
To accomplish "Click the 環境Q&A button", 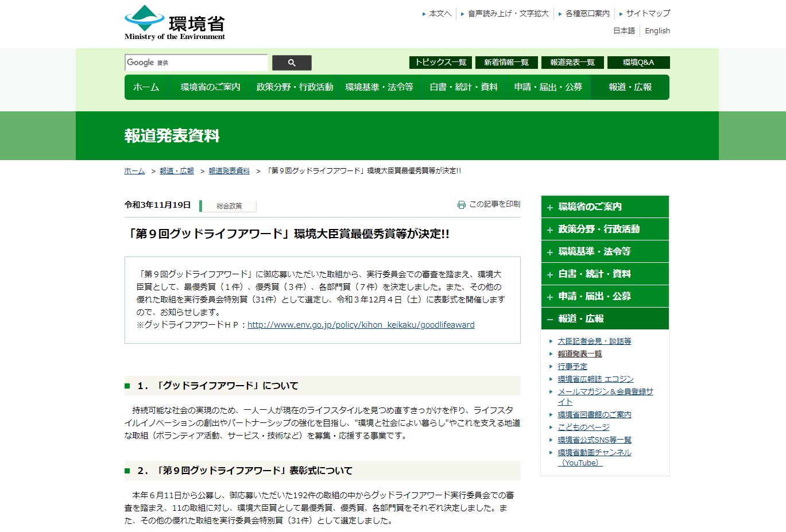I will click(638, 63).
